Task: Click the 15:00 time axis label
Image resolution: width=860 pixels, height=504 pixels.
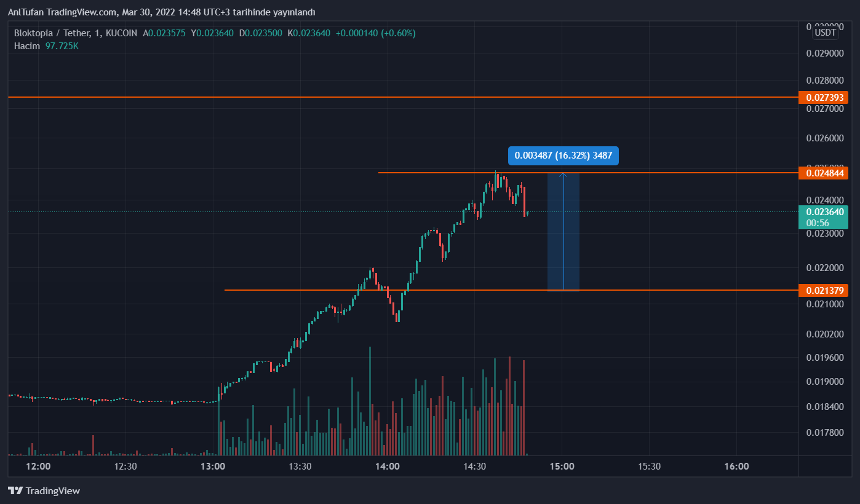Action: tap(562, 467)
